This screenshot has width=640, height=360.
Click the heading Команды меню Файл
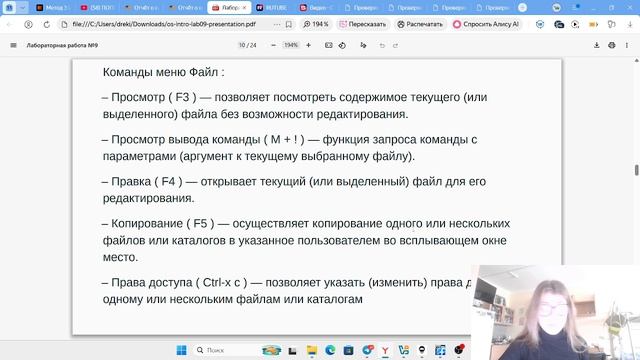tap(163, 72)
